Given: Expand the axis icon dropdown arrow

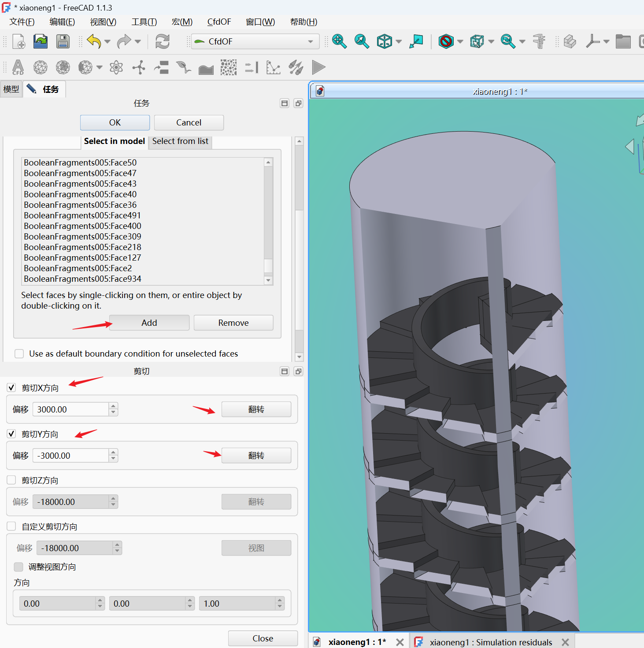Looking at the screenshot, I should pyautogui.click(x=606, y=41).
